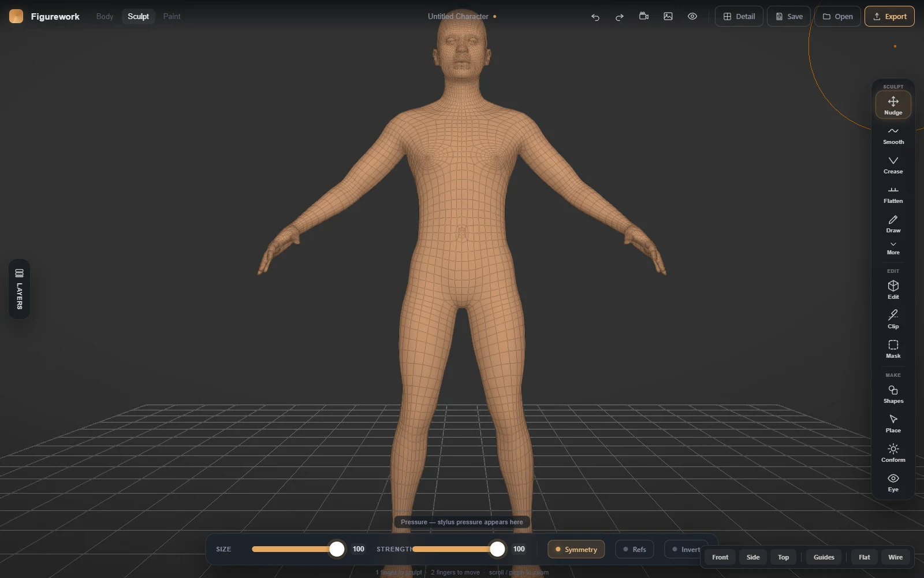The width and height of the screenshot is (924, 578).
Task: Activate the Draw pencil tool
Action: coord(893,224)
